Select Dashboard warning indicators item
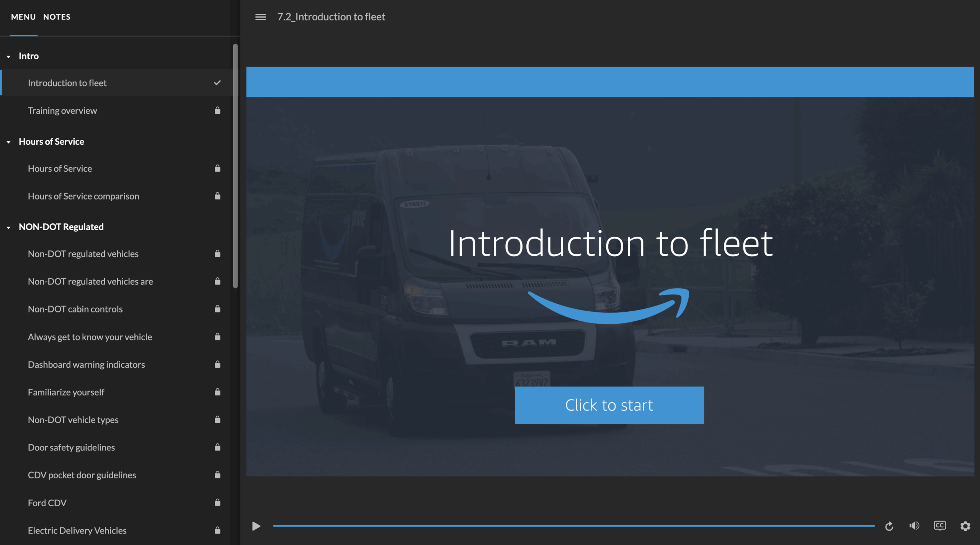The width and height of the screenshot is (980, 545). [x=116, y=364]
